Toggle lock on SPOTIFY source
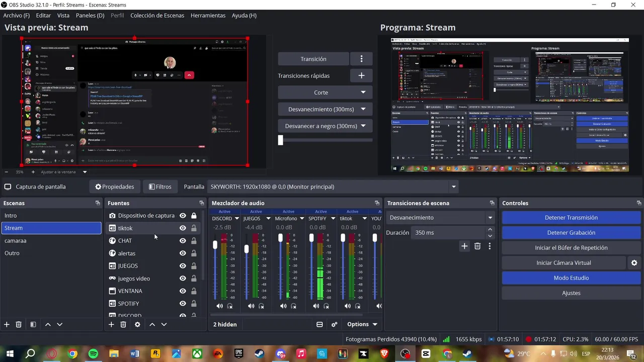Viewport: 644px width, 362px height. [x=194, y=304]
